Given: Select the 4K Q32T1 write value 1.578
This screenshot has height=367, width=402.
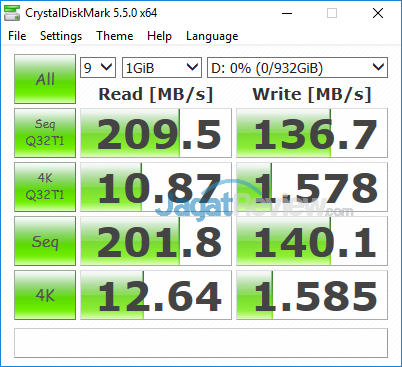Looking at the screenshot, I should (312, 187).
